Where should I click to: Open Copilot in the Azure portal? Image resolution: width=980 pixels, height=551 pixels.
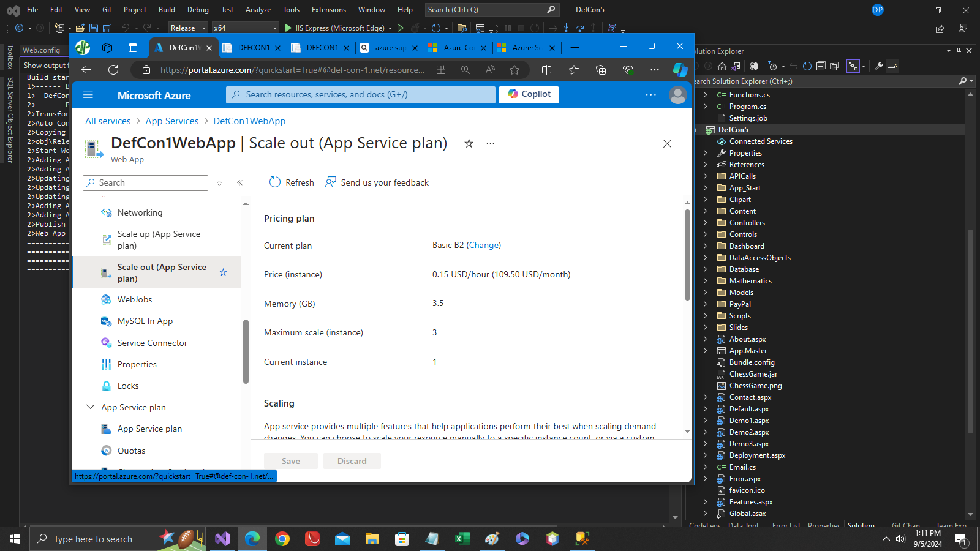point(528,94)
